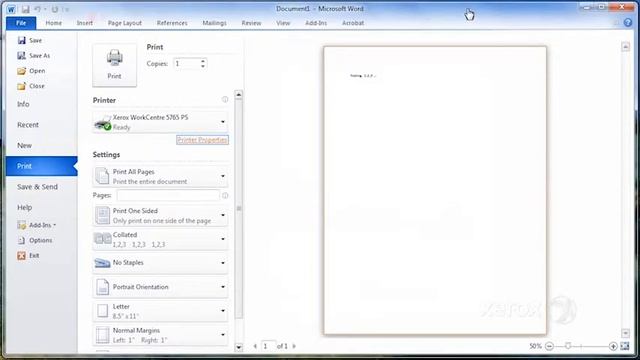
Task: Open the Portrait Orientation dropdown
Action: [160, 287]
